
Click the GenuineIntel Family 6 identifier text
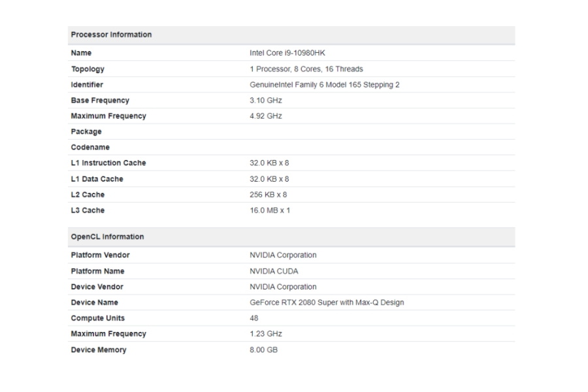point(324,85)
